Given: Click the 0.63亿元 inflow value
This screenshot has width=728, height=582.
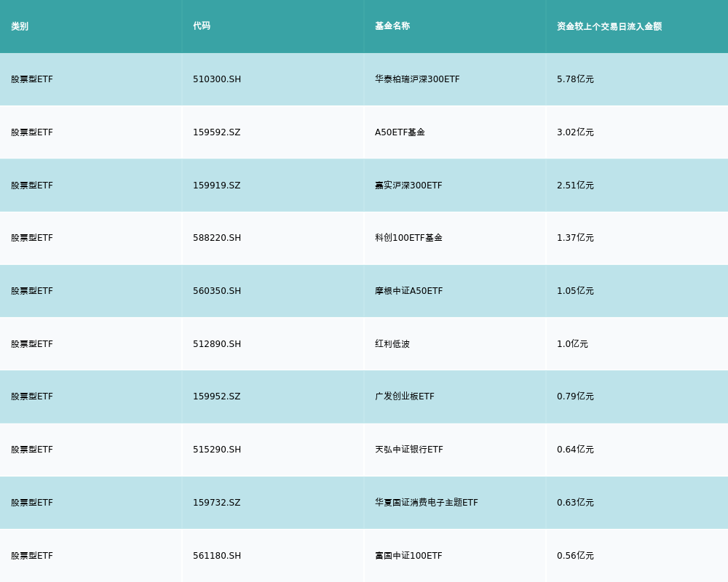Looking at the screenshot, I should (x=575, y=503).
